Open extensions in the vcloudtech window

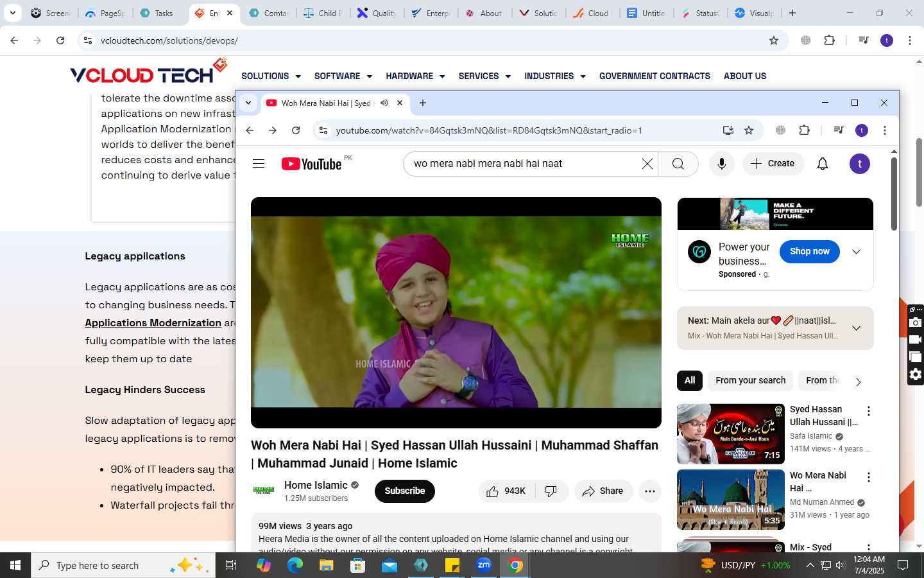click(x=830, y=40)
